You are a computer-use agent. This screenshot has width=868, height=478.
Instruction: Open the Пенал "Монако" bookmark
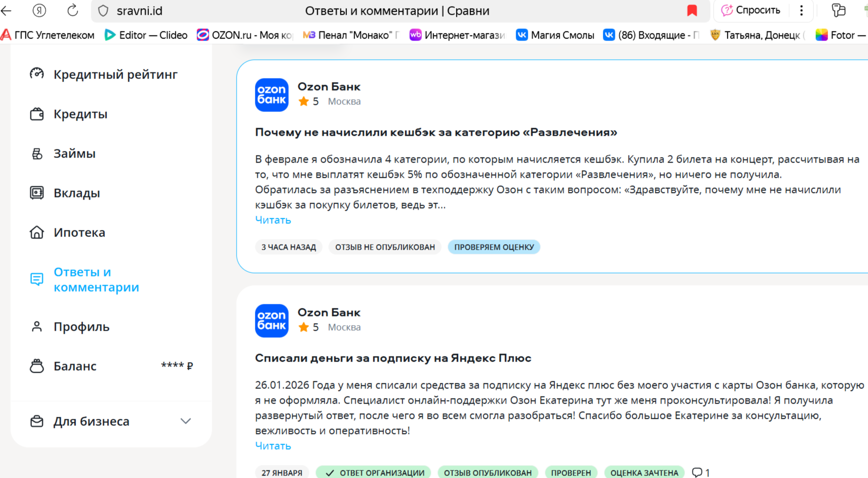[350, 35]
